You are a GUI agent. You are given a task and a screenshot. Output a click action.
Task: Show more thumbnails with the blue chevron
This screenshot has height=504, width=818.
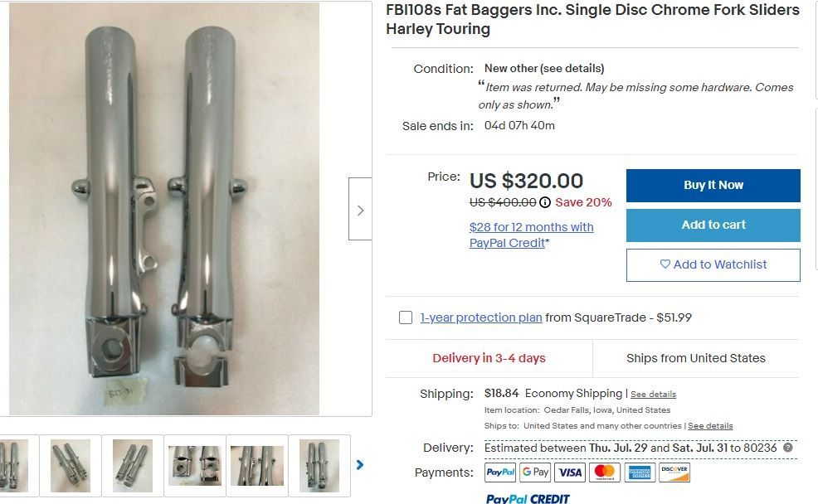pos(359,464)
